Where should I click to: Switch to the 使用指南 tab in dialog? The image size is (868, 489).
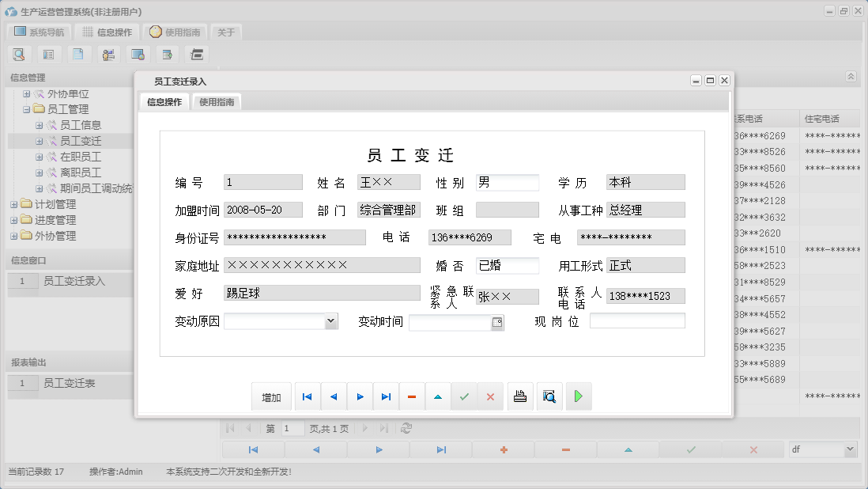[216, 101]
